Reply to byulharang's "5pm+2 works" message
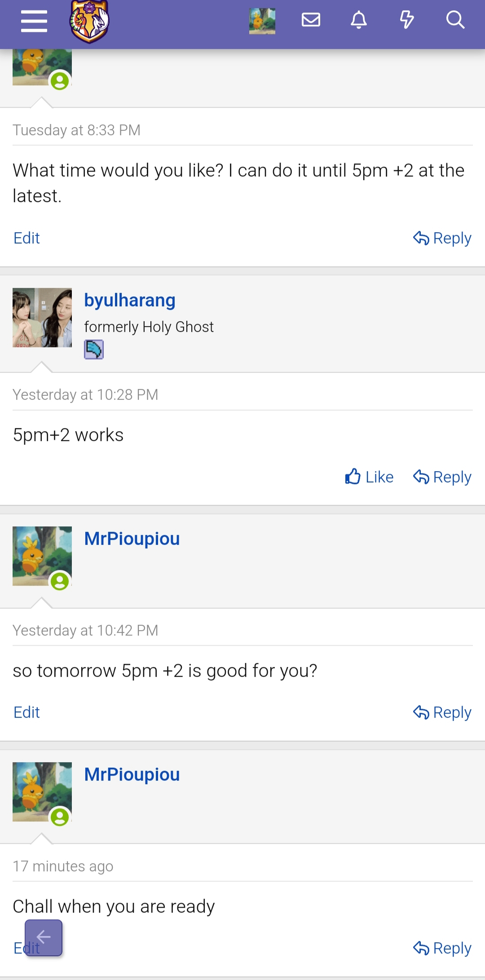This screenshot has width=485, height=980. point(442,477)
